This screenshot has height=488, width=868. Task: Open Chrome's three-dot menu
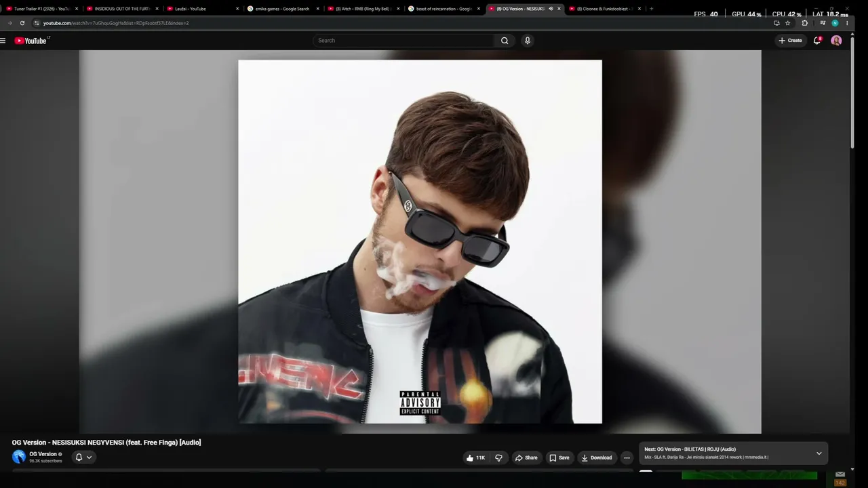(x=847, y=23)
